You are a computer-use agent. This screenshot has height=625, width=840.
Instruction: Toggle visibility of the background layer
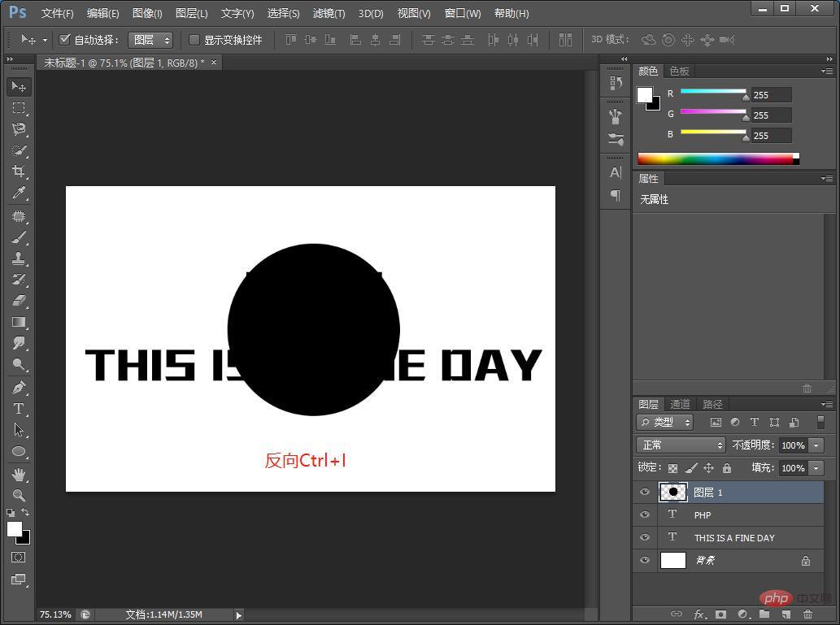tap(645, 560)
